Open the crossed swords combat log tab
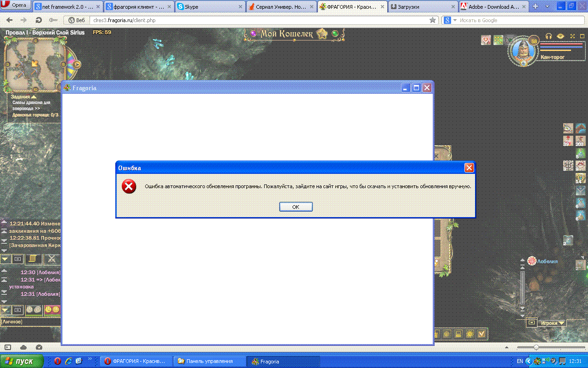Image resolution: width=588 pixels, height=368 pixels. pyautogui.click(x=51, y=259)
